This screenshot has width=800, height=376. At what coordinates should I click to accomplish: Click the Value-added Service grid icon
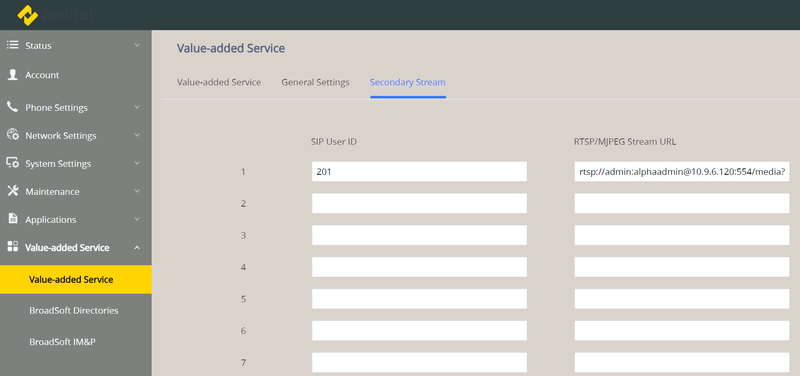pyautogui.click(x=13, y=247)
